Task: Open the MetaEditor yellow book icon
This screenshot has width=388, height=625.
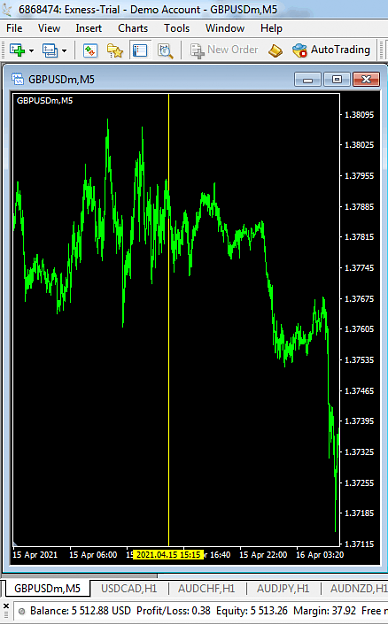Action: point(275,51)
